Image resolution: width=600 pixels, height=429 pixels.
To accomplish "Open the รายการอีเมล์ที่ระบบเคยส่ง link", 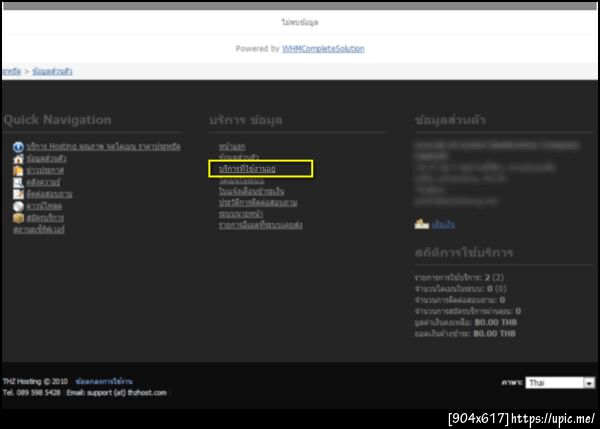I will point(261,225).
